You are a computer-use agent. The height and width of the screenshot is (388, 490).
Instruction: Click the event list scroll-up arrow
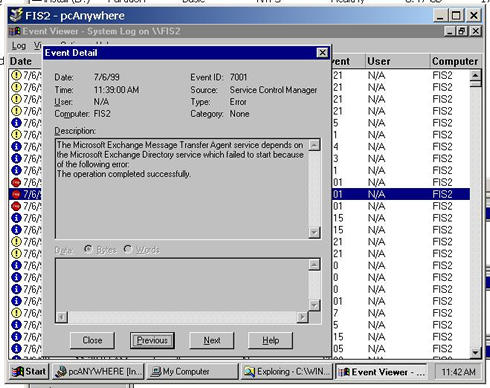pyautogui.click(x=475, y=75)
